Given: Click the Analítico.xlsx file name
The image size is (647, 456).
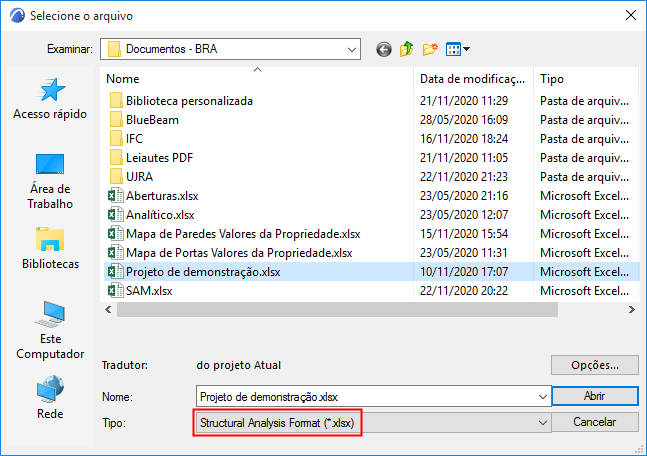Looking at the screenshot, I should point(160,215).
